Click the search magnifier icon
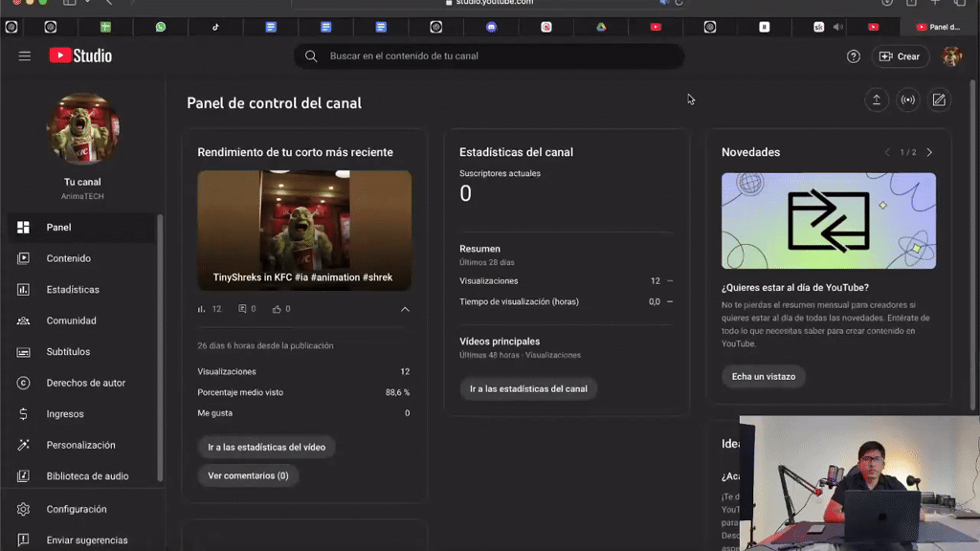 311,56
